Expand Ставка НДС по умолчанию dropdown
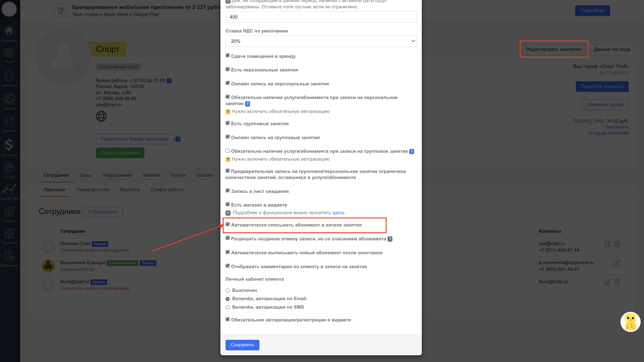This screenshot has height=362, width=644. point(321,41)
